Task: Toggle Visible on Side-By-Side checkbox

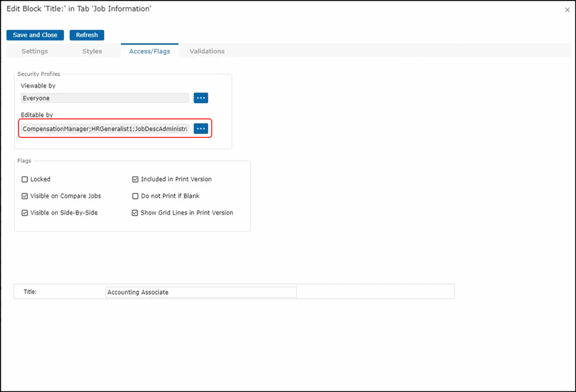Action: 25,213
